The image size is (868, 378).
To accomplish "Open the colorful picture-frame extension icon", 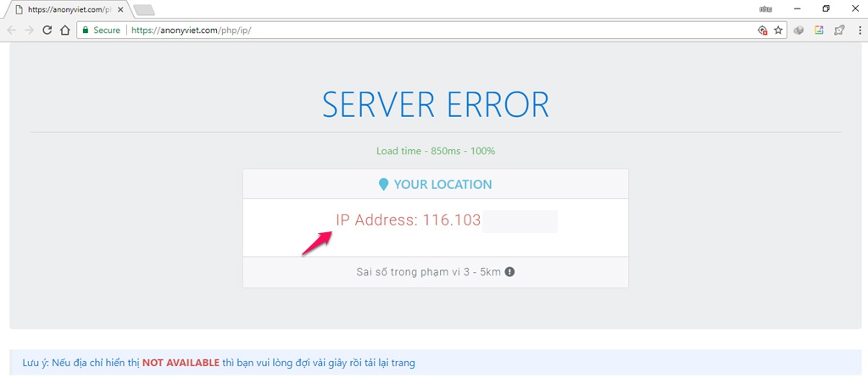I will coord(819,31).
